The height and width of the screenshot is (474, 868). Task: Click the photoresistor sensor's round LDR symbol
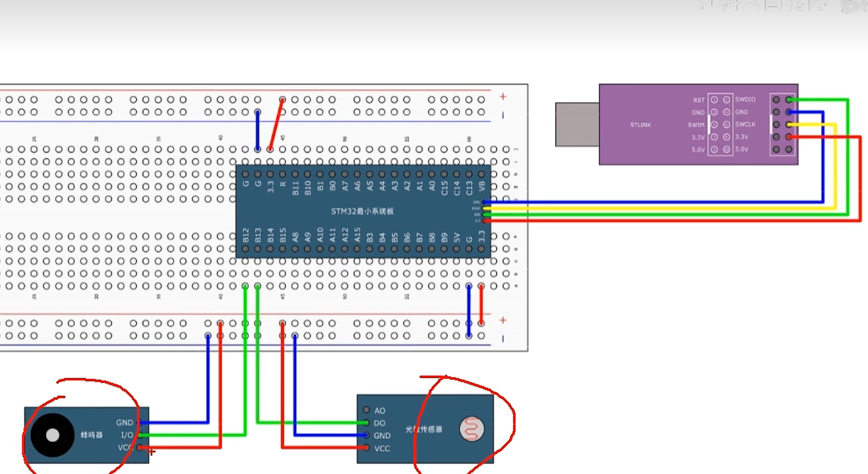click(x=471, y=429)
